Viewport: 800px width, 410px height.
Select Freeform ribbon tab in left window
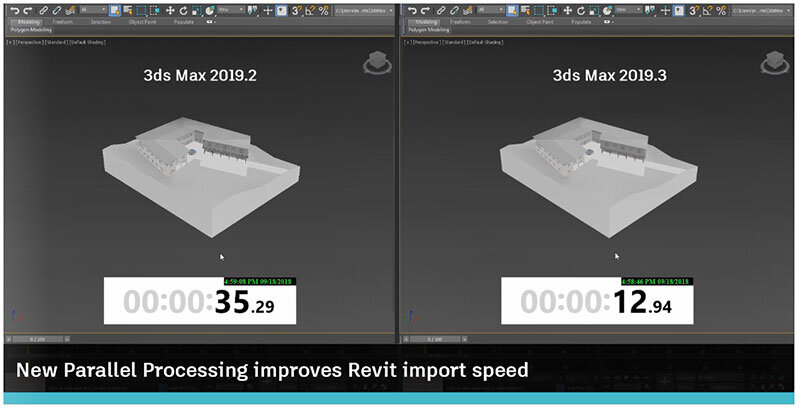63,22
